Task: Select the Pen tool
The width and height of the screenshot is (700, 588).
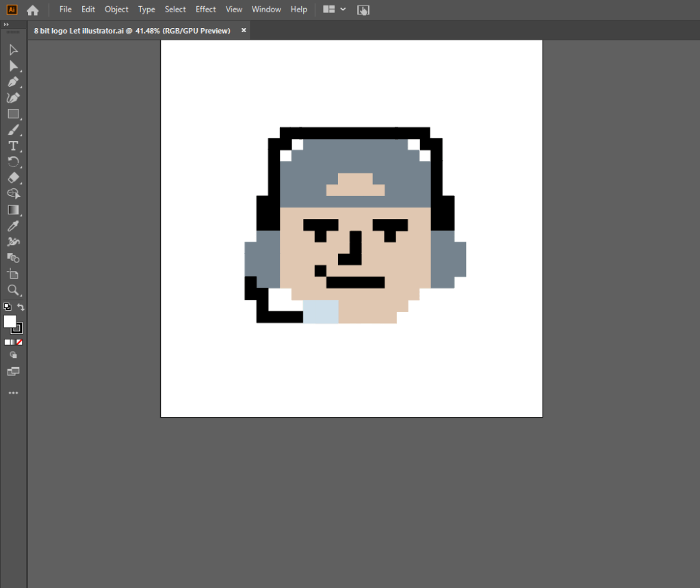Action: coord(13,81)
